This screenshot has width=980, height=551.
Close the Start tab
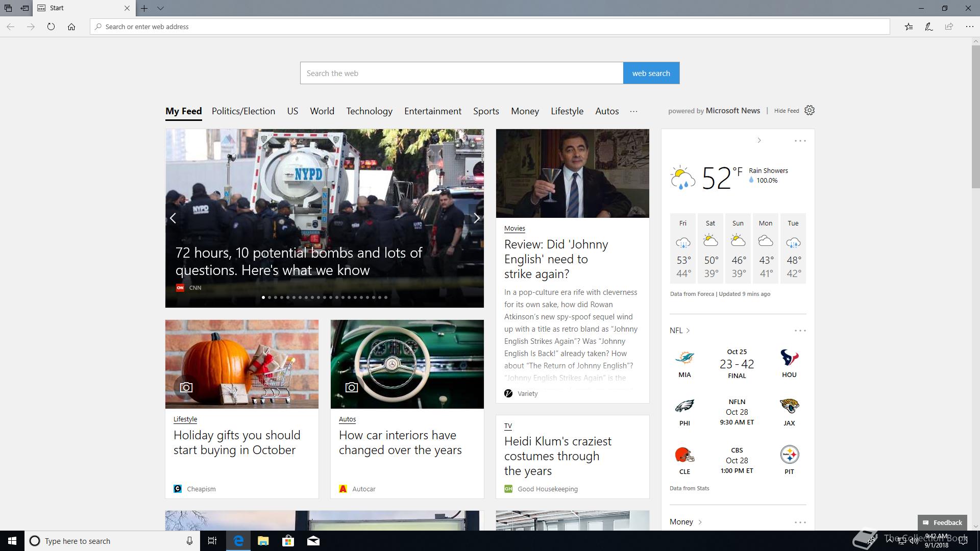point(127,8)
